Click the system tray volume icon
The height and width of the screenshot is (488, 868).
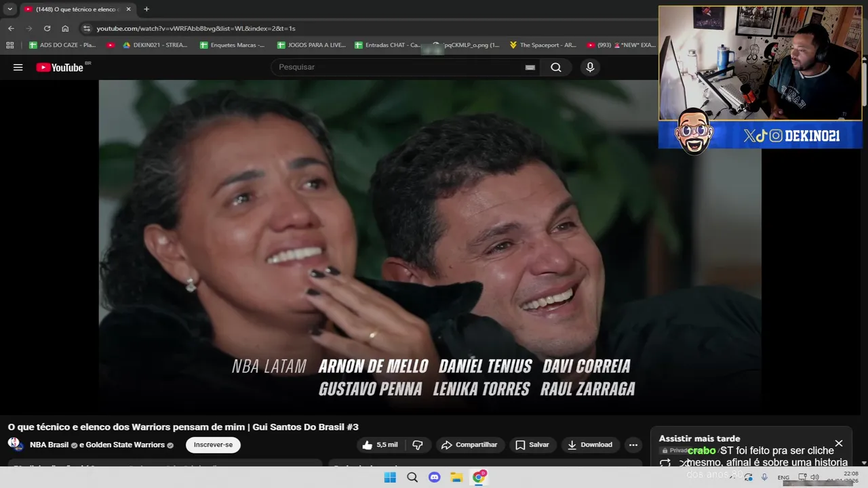(x=814, y=477)
